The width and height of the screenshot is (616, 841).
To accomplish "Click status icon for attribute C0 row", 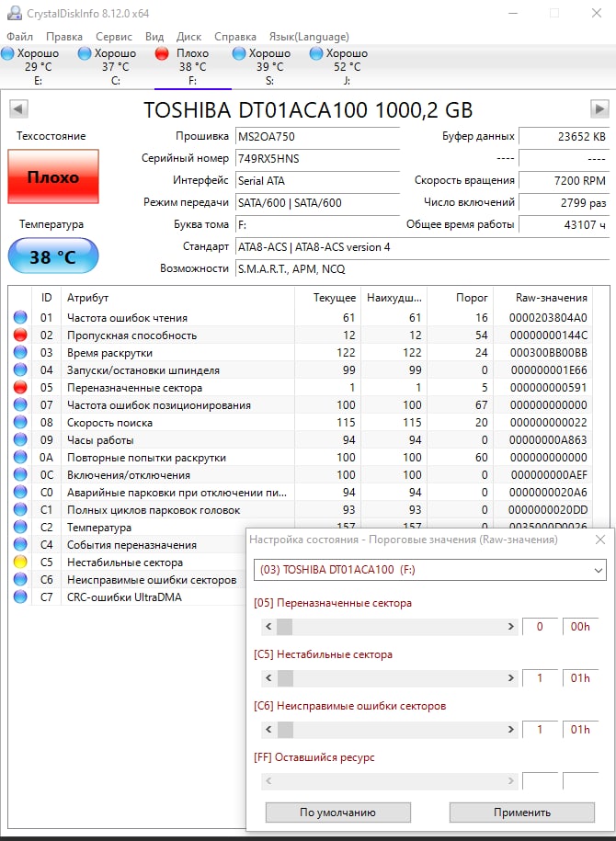I will tap(20, 493).
